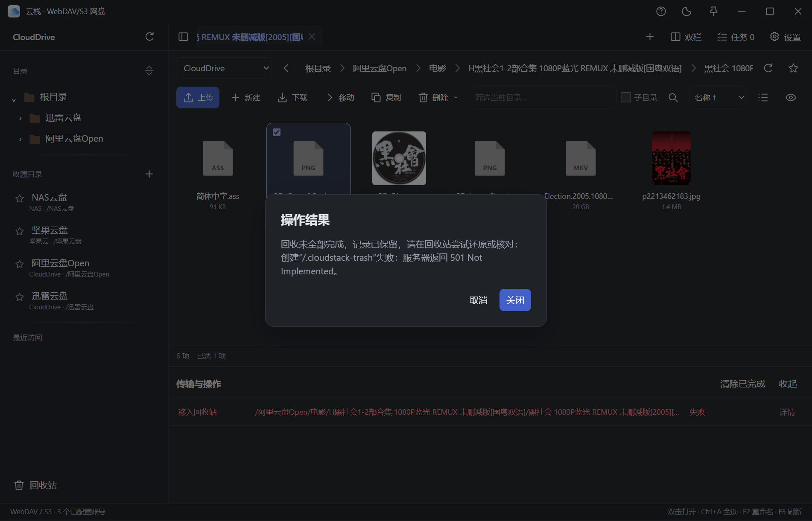Click 取消 in the result dialog

[478, 300]
